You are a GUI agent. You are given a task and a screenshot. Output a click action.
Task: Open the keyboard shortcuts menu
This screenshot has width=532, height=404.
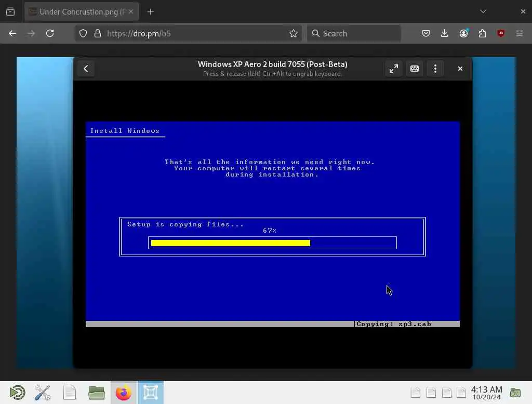(x=414, y=69)
